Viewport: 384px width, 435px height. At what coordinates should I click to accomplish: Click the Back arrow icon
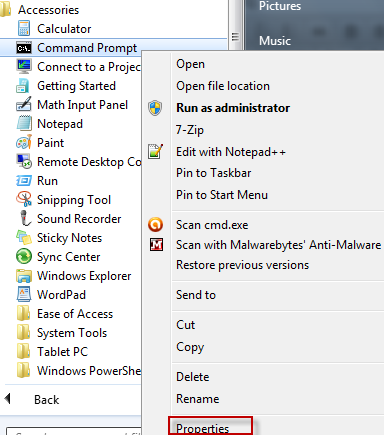tap(8, 399)
